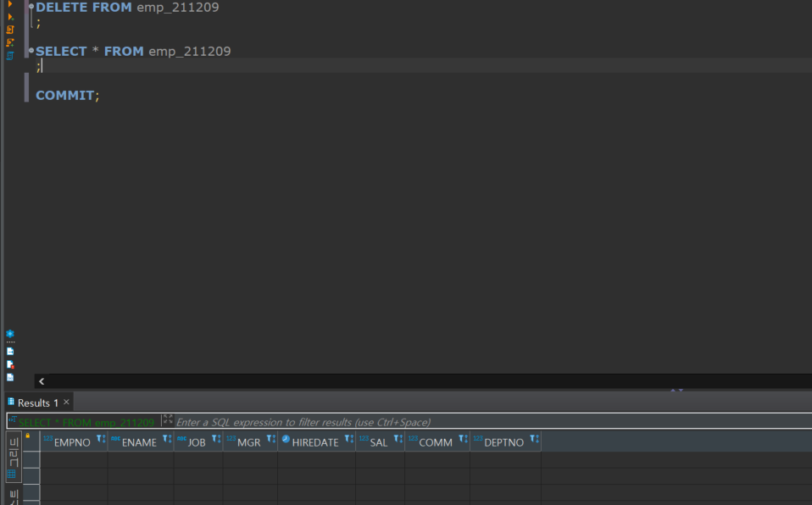Open the filter dropdown on ENAME column
Image resolution: width=812 pixels, height=505 pixels.
point(166,440)
